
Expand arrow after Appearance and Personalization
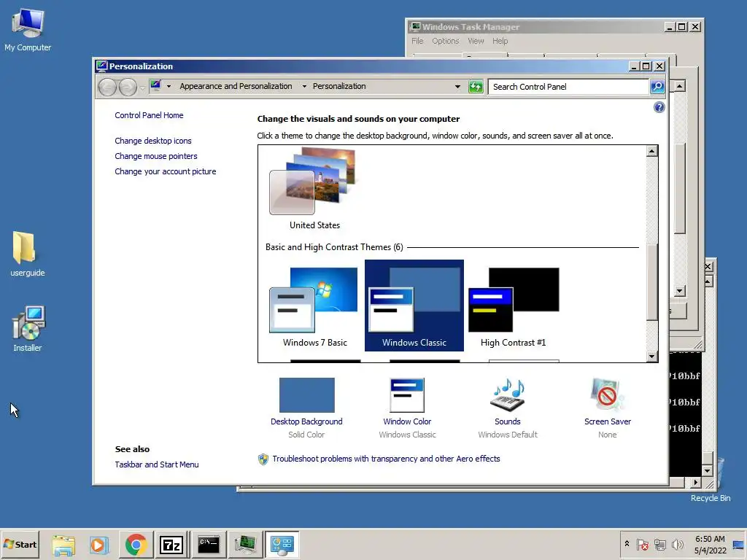[304, 87]
